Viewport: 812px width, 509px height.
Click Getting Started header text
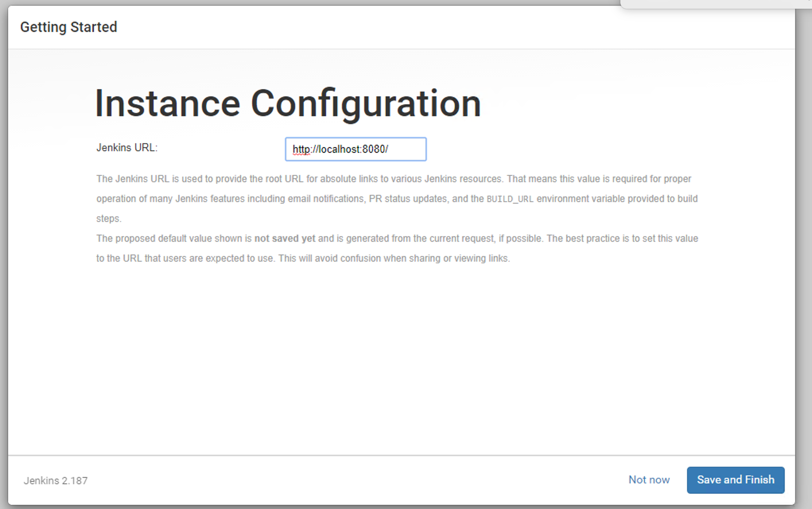pos(69,26)
